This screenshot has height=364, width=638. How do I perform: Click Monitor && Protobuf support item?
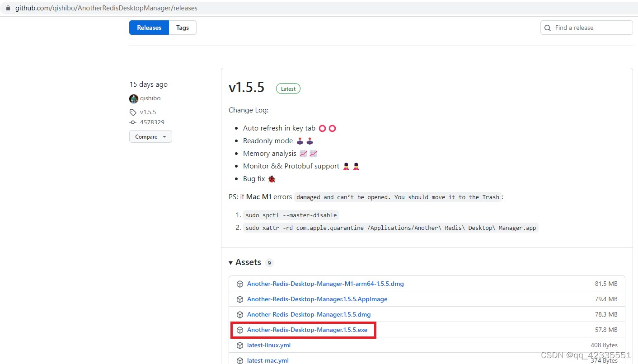301,166
